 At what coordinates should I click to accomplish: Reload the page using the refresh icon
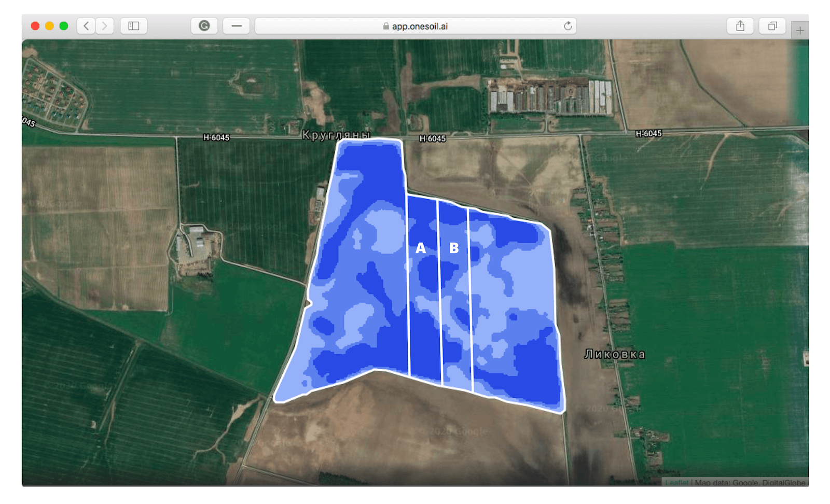pyautogui.click(x=569, y=25)
